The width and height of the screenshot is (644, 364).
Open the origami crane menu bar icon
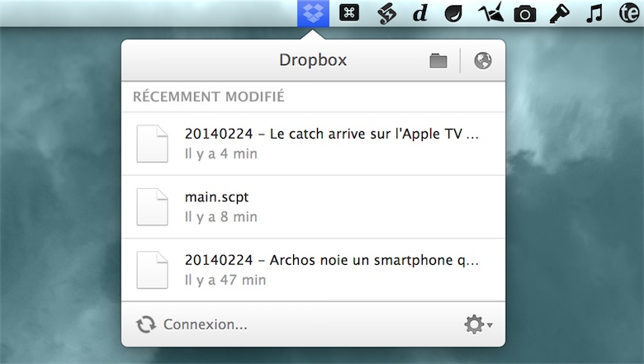pyautogui.click(x=490, y=12)
